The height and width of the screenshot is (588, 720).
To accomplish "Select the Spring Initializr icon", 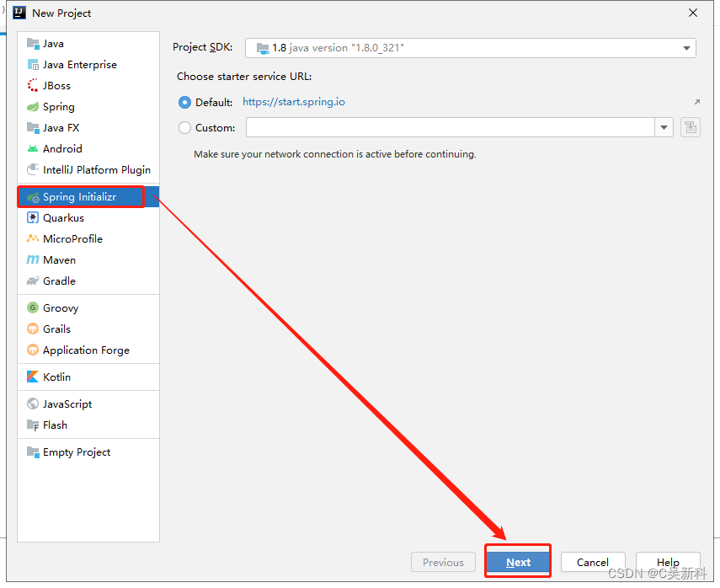I will (33, 197).
